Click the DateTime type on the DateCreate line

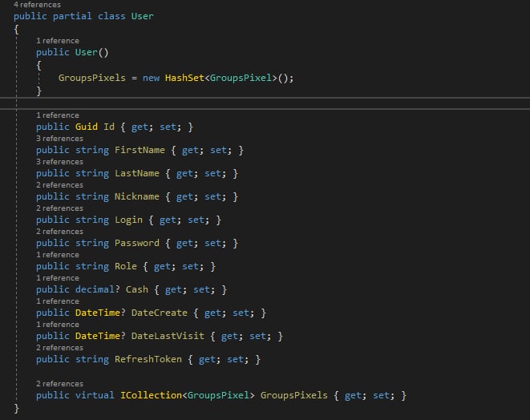(x=97, y=313)
